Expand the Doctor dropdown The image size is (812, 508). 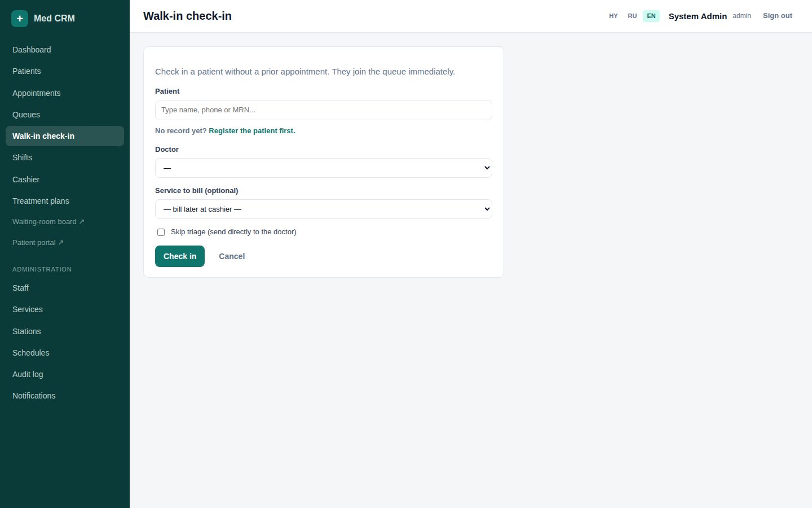324,168
